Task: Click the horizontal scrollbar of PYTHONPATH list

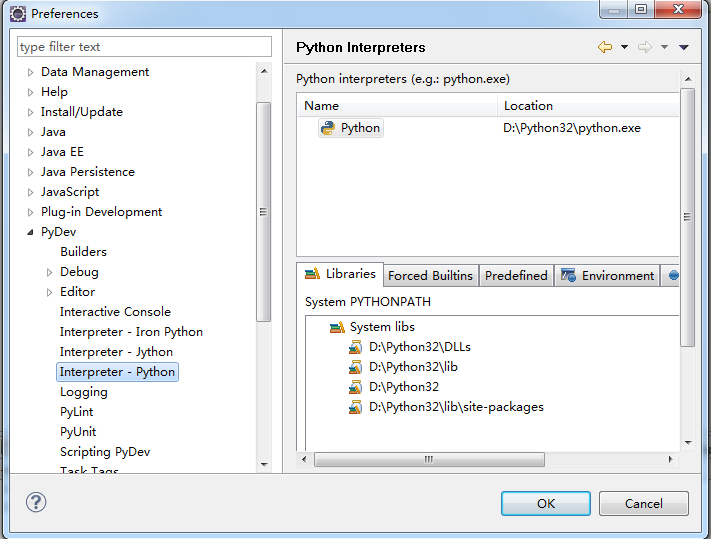Action: click(429, 459)
